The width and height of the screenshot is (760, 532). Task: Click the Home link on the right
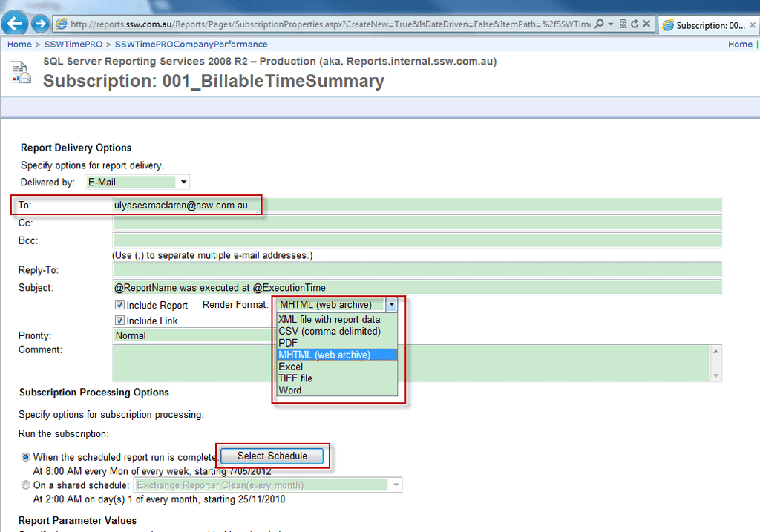tap(740, 45)
